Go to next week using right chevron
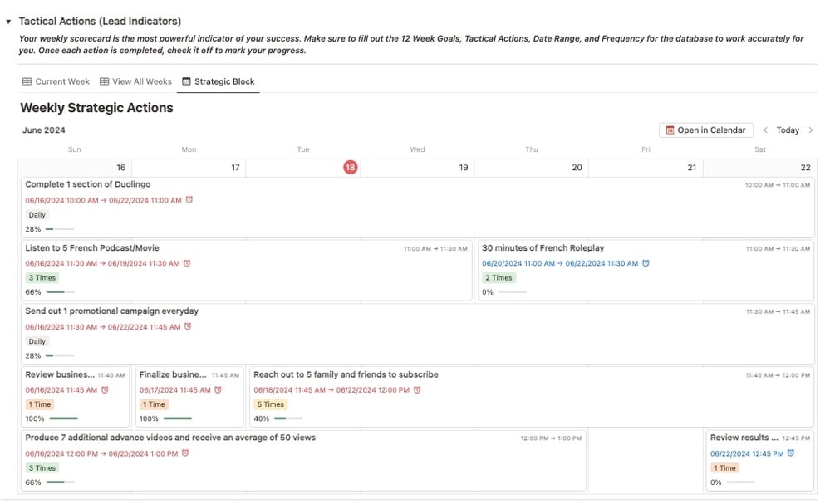This screenshot has height=504, width=835. pyautogui.click(x=811, y=130)
